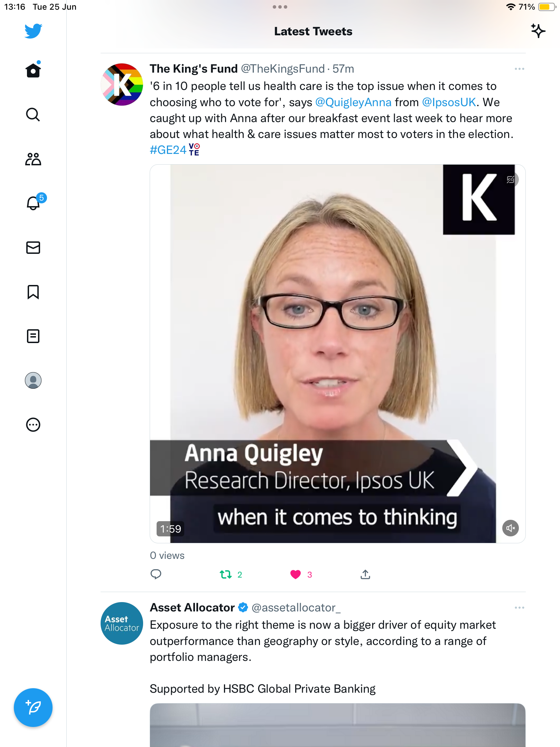Open the Communities people icon
Image resolution: width=560 pixels, height=747 pixels.
tap(33, 159)
